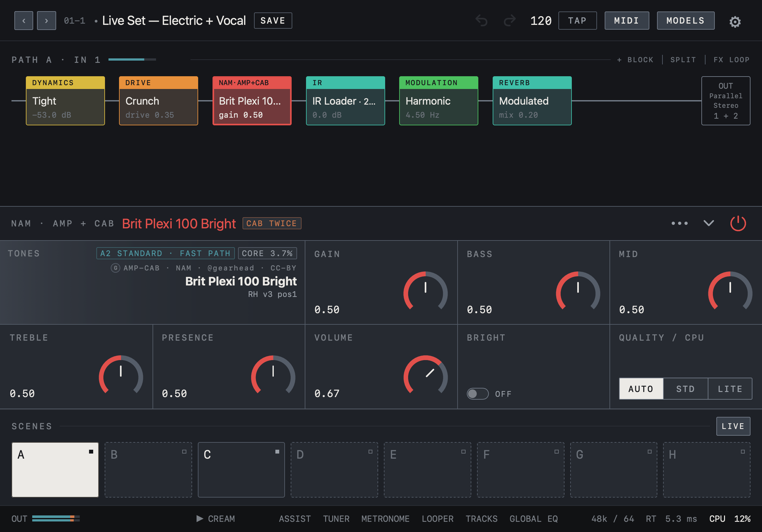Open TRACKS in the bottom bar

click(482, 518)
